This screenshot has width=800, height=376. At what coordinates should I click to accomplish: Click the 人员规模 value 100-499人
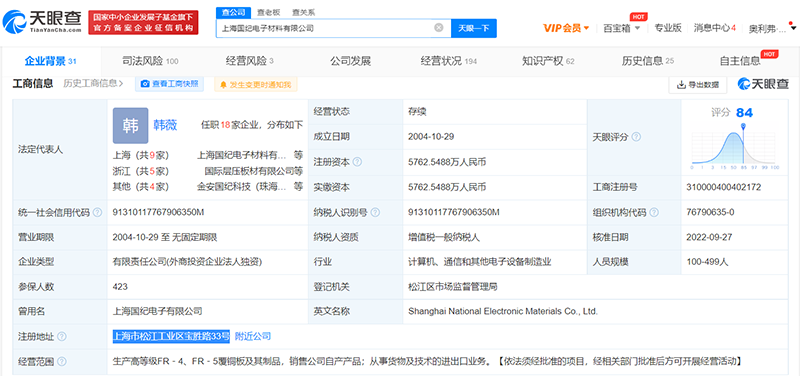pos(708,262)
